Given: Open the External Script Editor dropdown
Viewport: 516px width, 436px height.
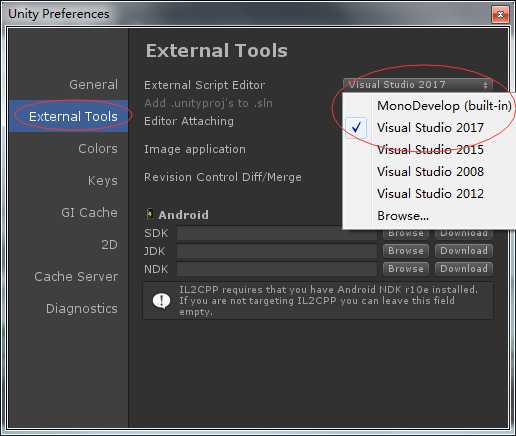Looking at the screenshot, I should coord(418,85).
